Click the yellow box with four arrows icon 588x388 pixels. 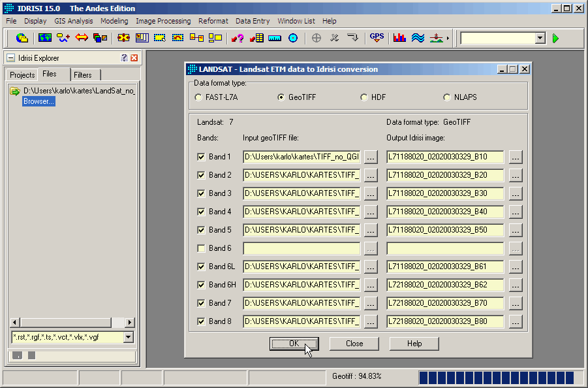(123, 38)
